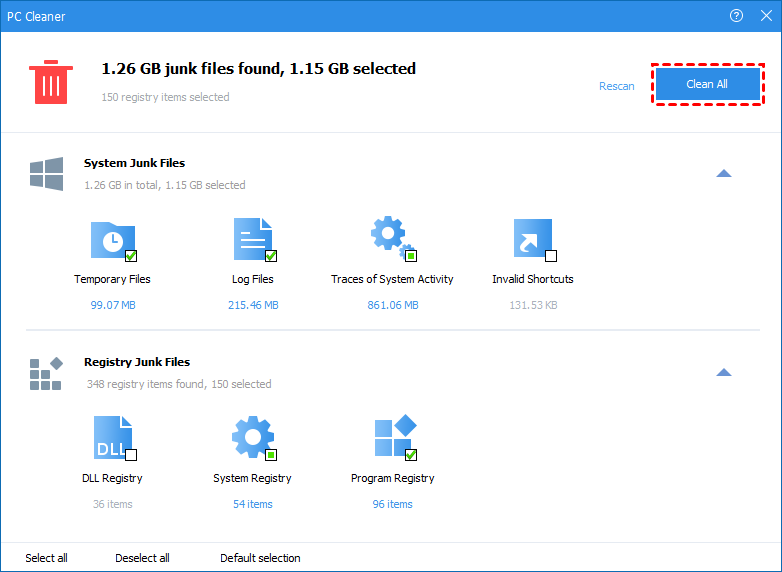Viewport: 782px width, 572px height.
Task: Click the System Registry label
Action: pos(252,478)
